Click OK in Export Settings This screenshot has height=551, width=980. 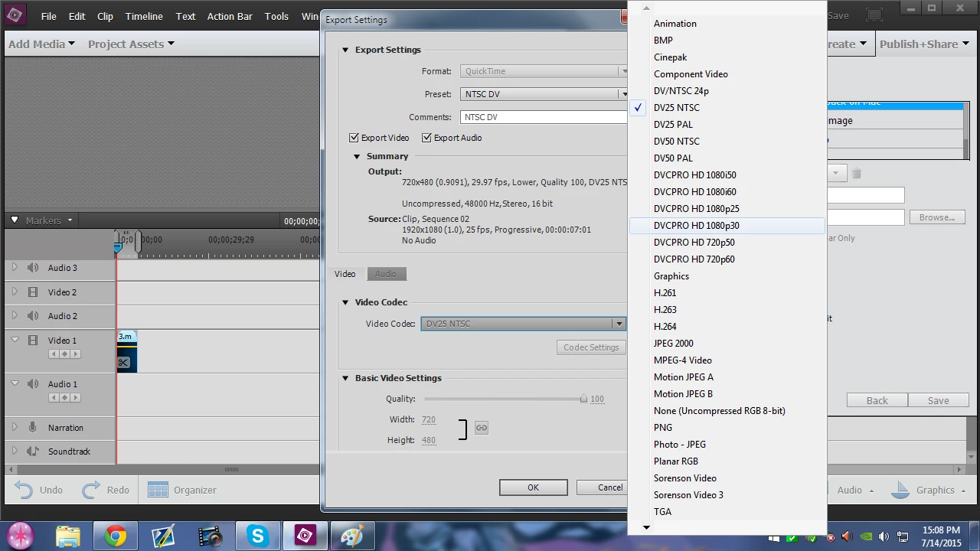pyautogui.click(x=533, y=487)
